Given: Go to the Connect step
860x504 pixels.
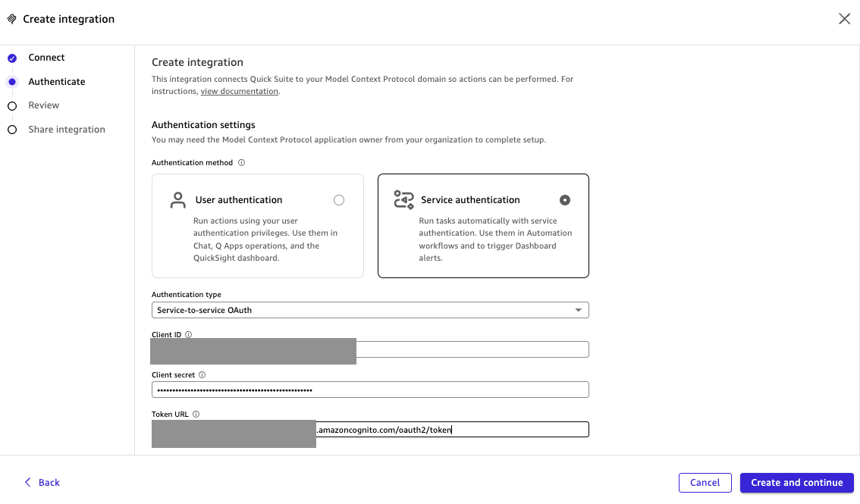Looking at the screenshot, I should [46, 58].
